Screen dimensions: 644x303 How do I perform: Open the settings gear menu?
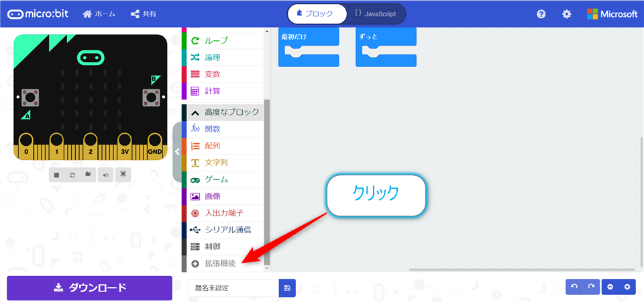click(x=567, y=14)
